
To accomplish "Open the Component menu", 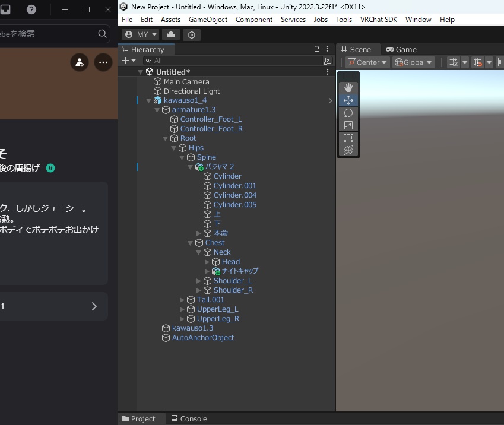I will tap(254, 20).
